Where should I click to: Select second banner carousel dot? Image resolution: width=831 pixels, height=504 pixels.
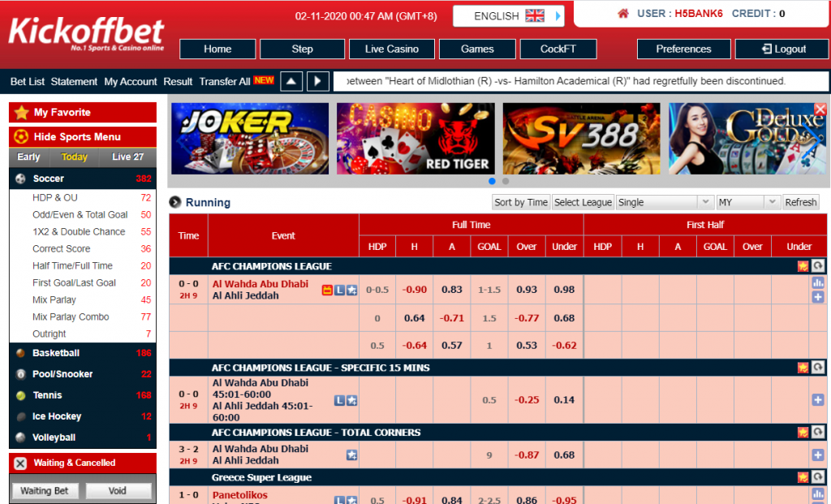(506, 181)
